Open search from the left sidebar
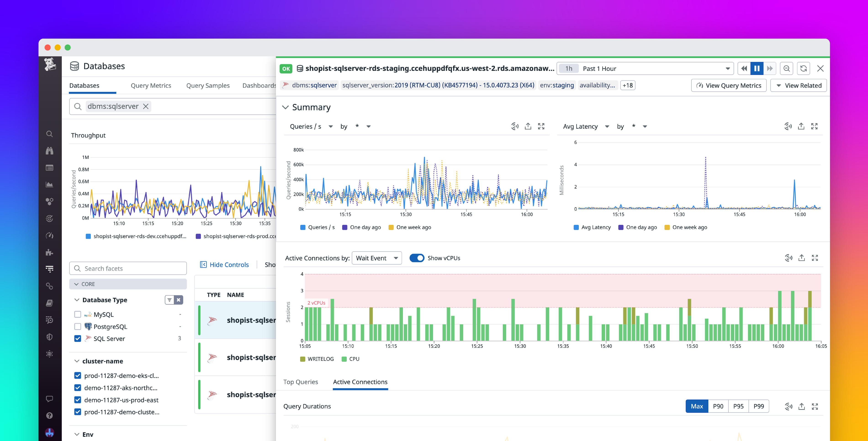The height and width of the screenshot is (441, 868). 49,134
